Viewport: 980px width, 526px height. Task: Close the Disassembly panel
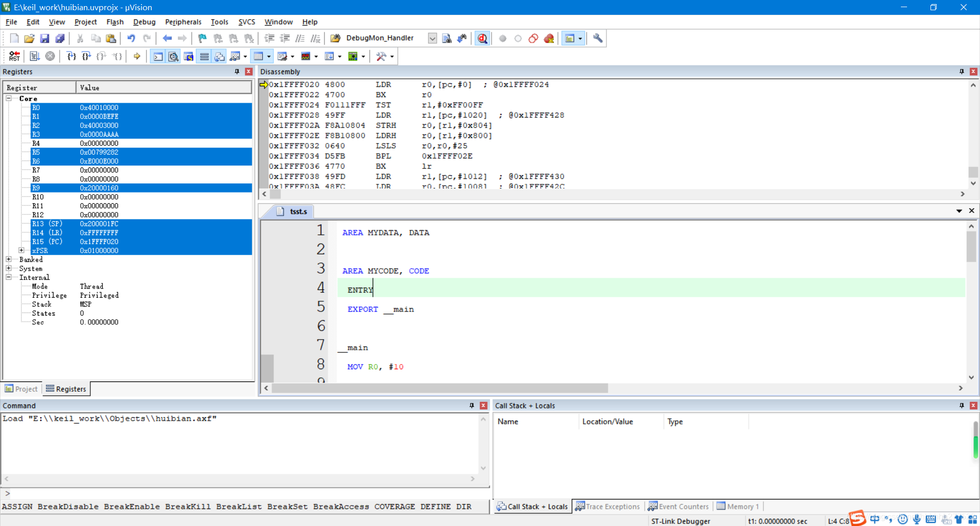pos(973,71)
